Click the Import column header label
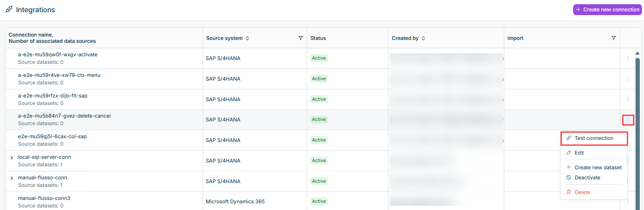 515,38
